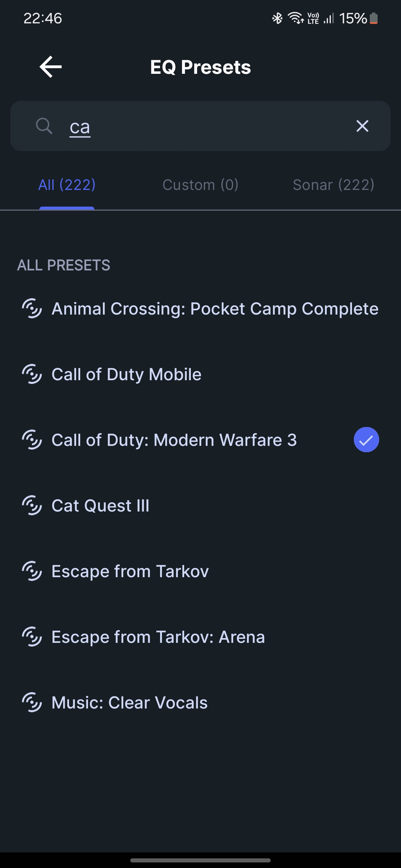This screenshot has width=401, height=868.
Task: Select the Cat Quest III preset
Action: pos(200,506)
